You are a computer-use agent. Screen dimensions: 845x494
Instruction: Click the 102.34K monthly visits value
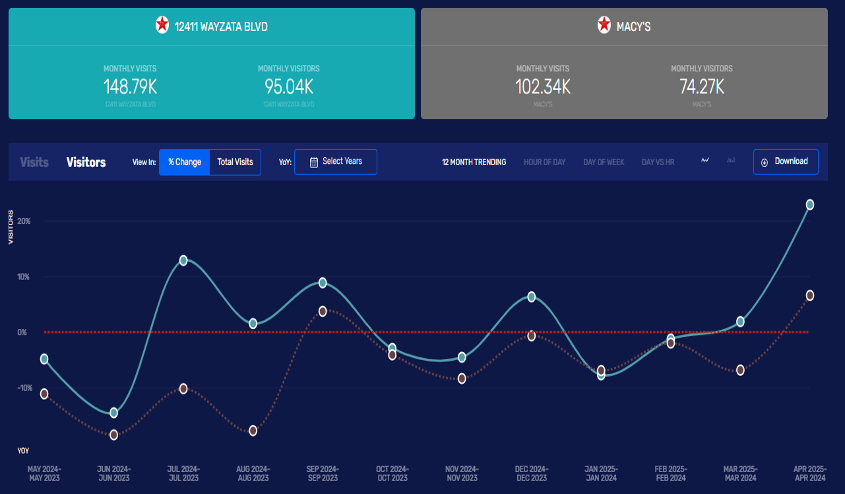[x=543, y=87]
